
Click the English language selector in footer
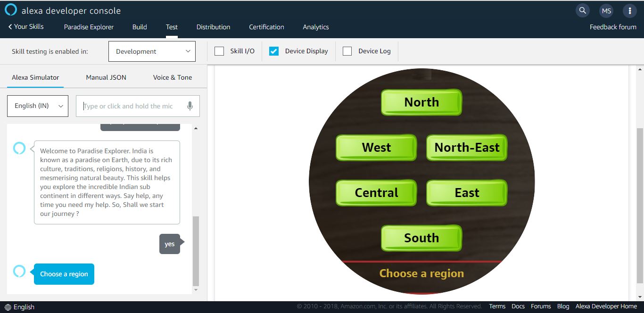[20, 307]
